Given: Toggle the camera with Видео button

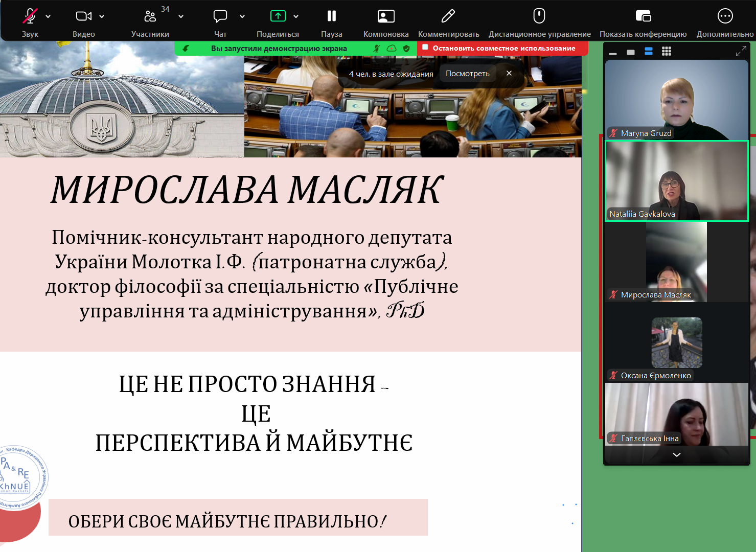Looking at the screenshot, I should point(83,17).
